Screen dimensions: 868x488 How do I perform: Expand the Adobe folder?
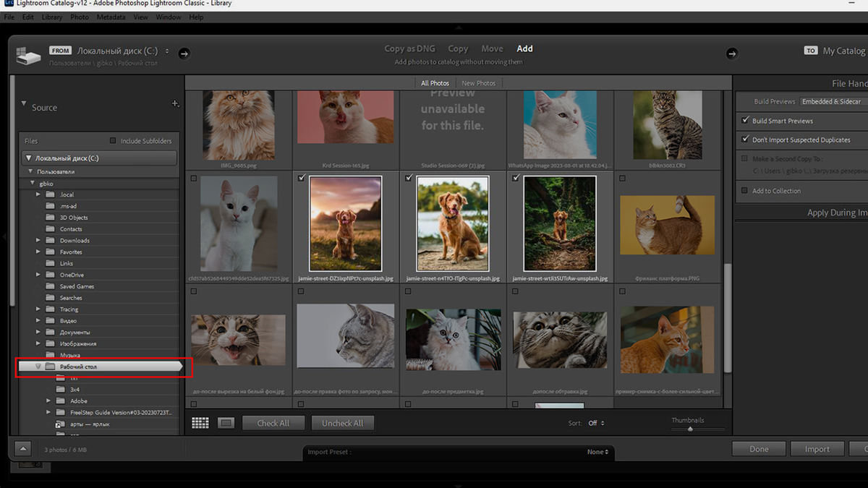click(x=49, y=401)
